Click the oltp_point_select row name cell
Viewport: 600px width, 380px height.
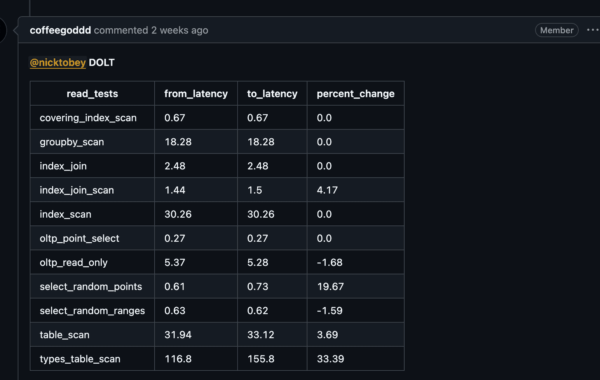92,238
